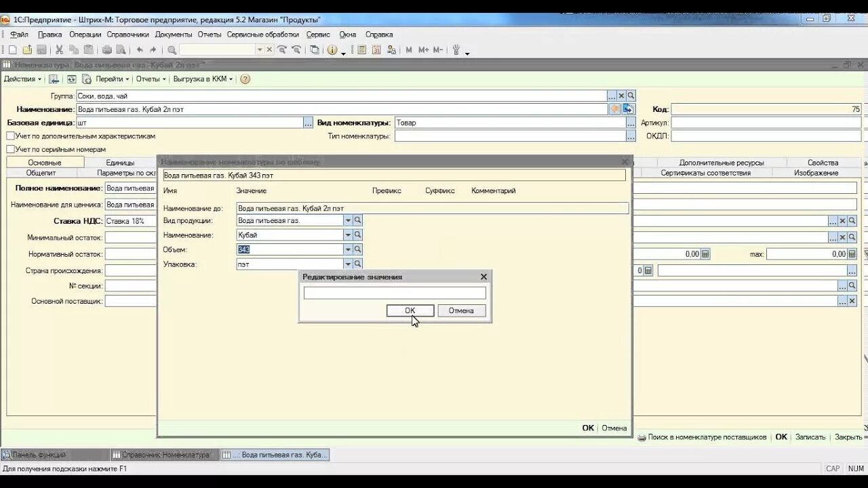Switch to the Единицы tab

(120, 163)
